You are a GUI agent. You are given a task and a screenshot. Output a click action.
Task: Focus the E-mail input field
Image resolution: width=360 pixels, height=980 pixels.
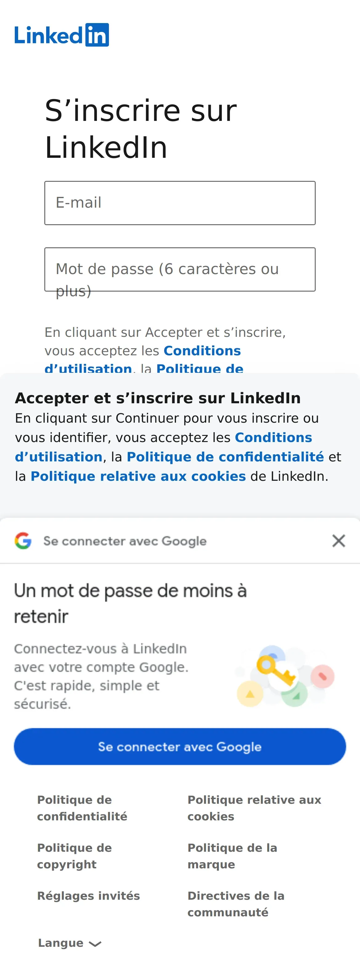click(x=180, y=203)
